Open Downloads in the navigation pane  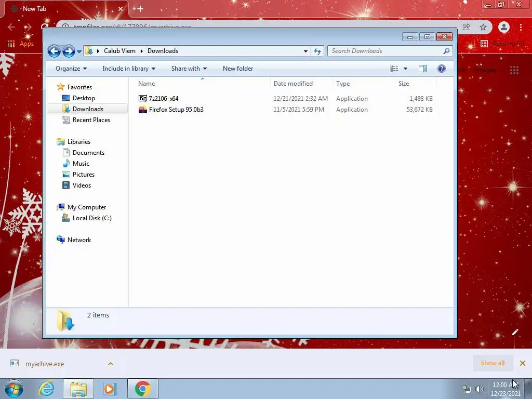click(88, 109)
